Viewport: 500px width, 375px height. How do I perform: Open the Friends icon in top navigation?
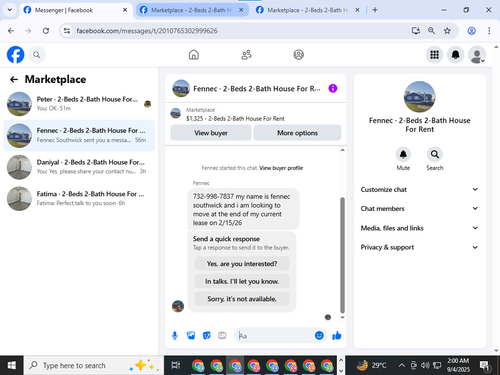coord(246,55)
